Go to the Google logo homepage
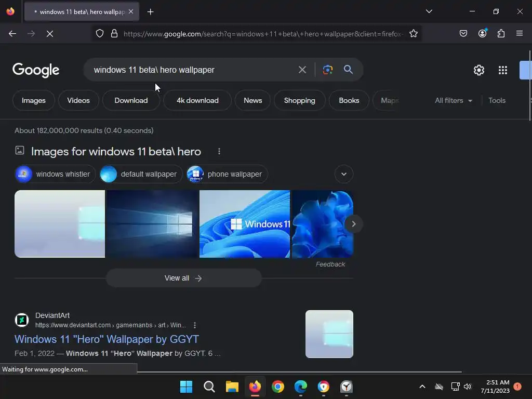 (x=36, y=70)
